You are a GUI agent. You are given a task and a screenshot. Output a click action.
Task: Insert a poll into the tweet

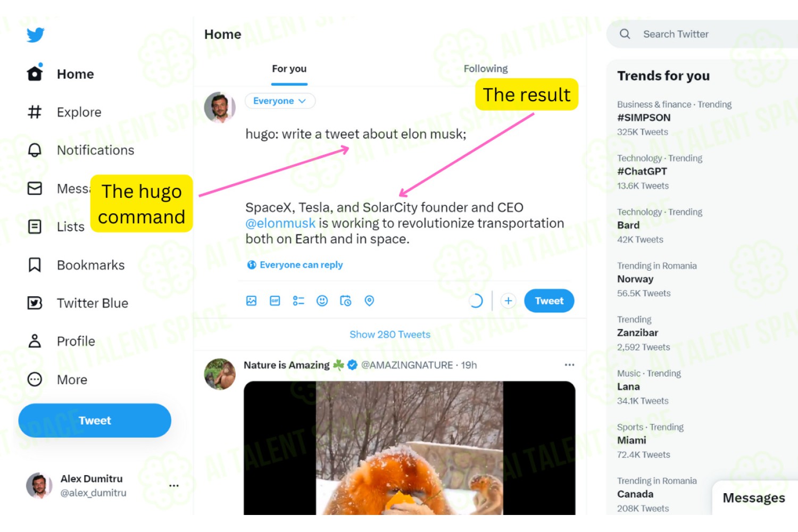[x=298, y=301]
